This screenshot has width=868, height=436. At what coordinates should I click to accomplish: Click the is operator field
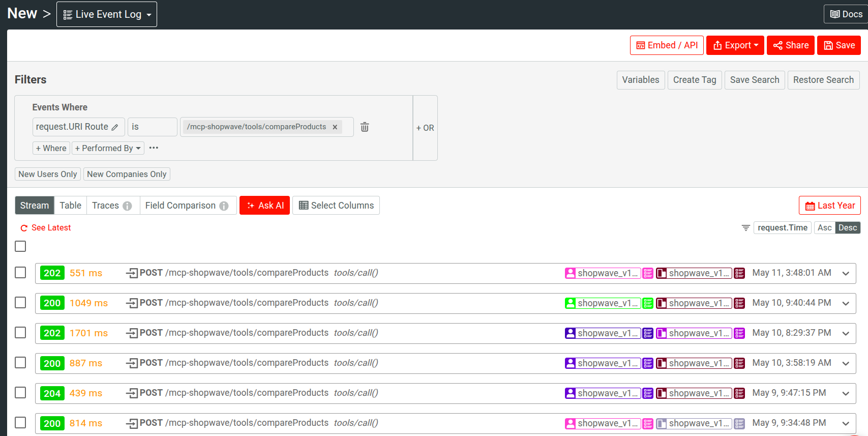[153, 127]
